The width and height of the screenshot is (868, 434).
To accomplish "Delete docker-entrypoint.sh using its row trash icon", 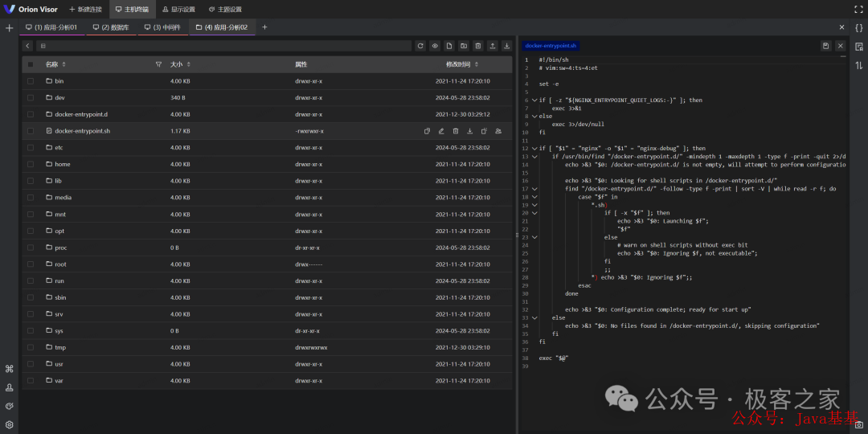I will (456, 131).
